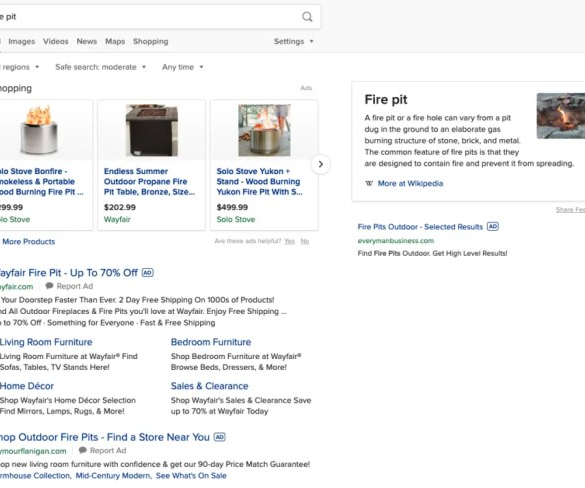Click Report Ad under Wayfair result
585x488 pixels.
[75, 286]
